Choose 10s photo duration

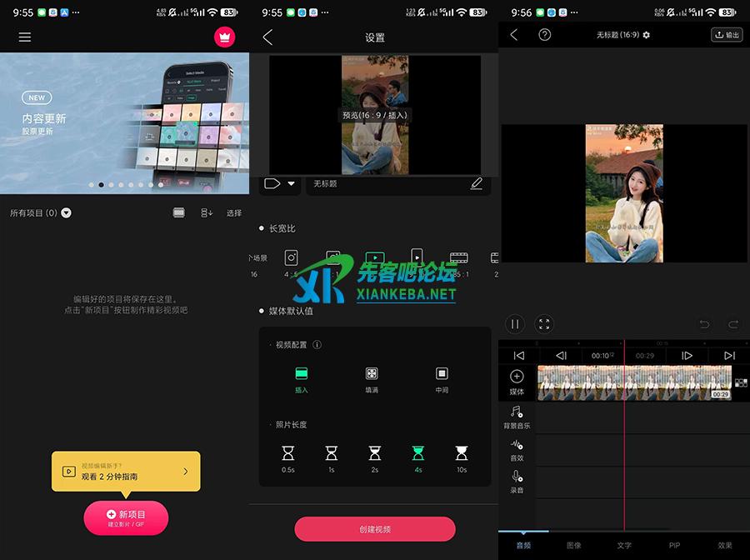click(462, 457)
